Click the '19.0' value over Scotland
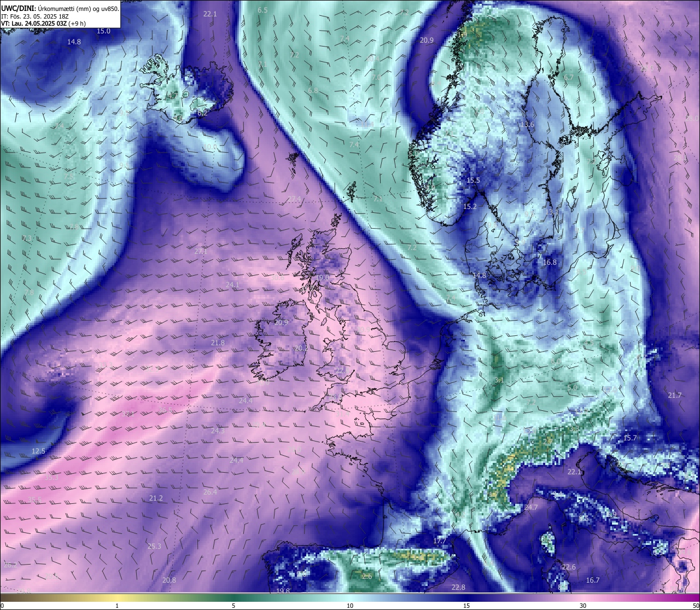 coord(323,278)
